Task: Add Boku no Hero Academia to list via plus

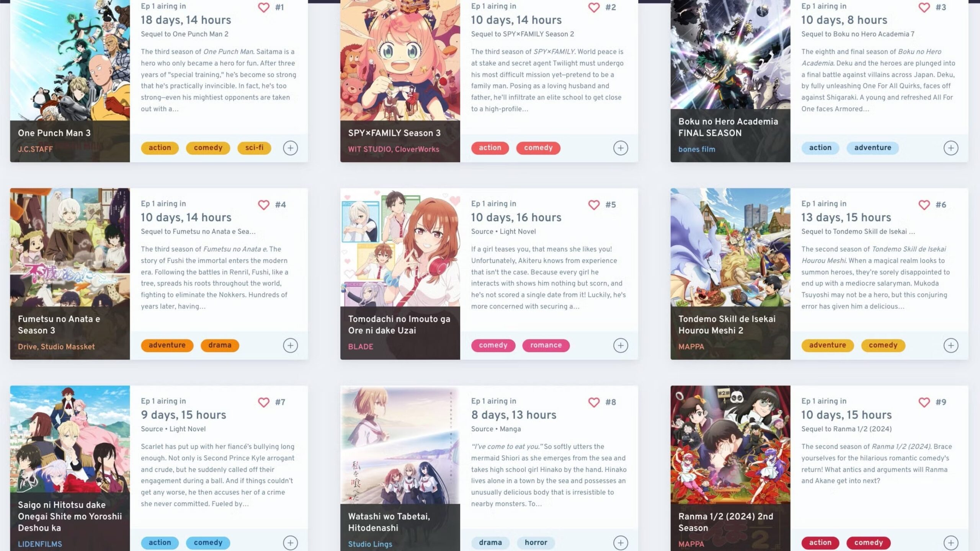Action: pyautogui.click(x=951, y=148)
